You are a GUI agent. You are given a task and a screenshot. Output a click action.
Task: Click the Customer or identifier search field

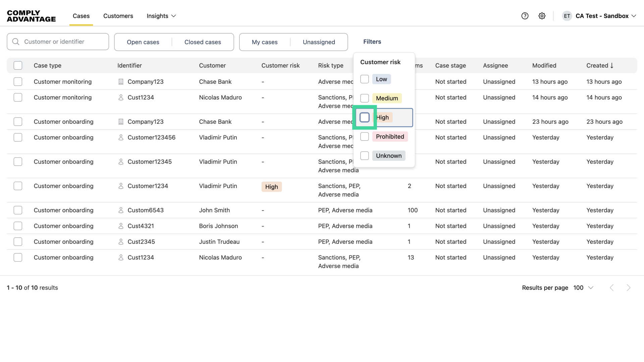click(x=64, y=42)
